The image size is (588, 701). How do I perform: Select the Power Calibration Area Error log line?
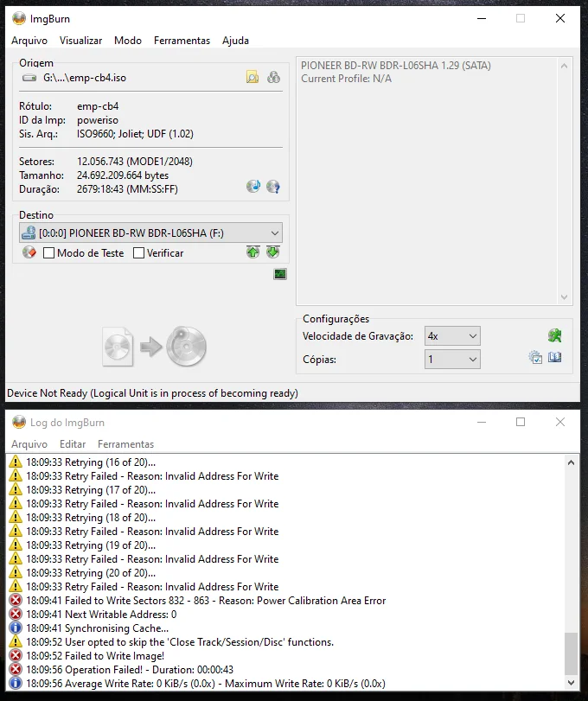pos(206,601)
